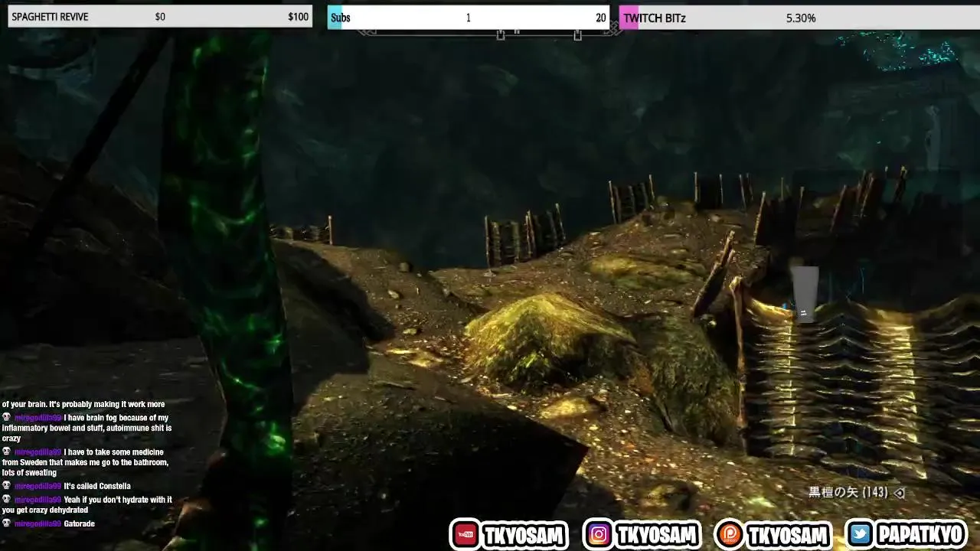This screenshot has width=980, height=551.
Task: Click the game compass bar under the Subs goal
Action: pyautogui.click(x=490, y=33)
